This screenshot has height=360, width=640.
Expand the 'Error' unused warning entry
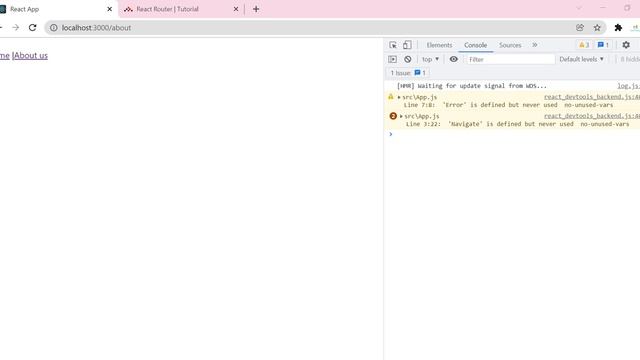(399, 97)
